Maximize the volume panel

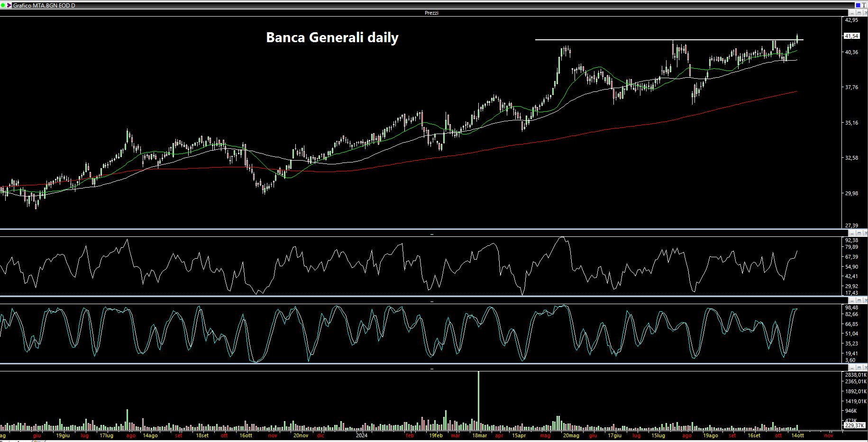pyautogui.click(x=859, y=367)
